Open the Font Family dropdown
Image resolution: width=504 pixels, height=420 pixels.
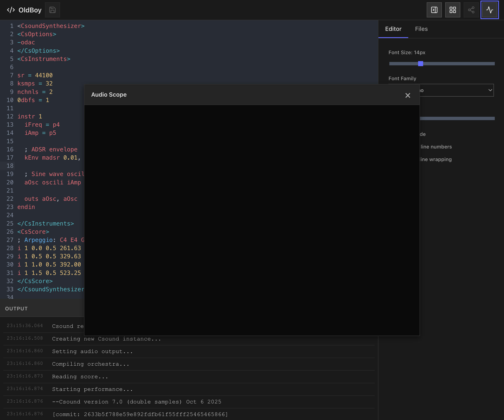click(456, 90)
